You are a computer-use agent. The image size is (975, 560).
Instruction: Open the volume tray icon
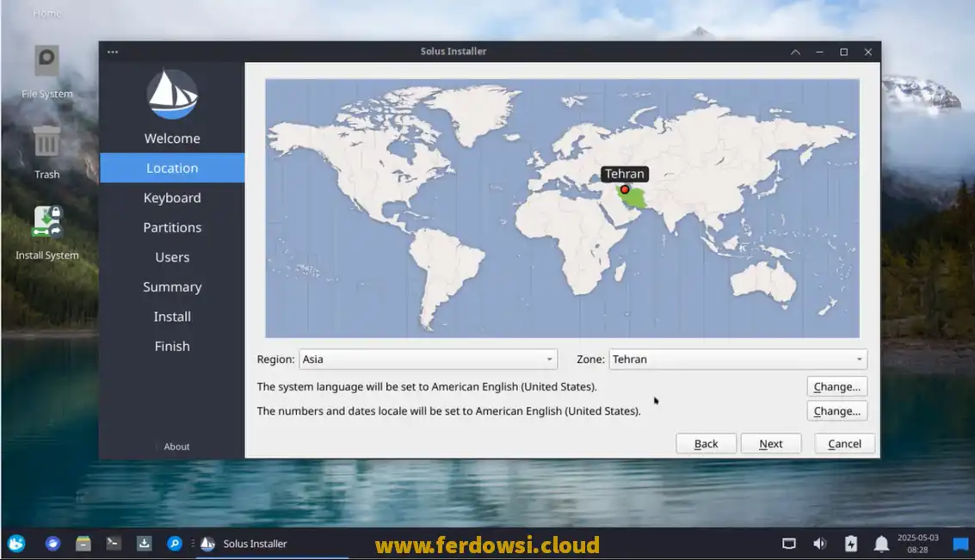[819, 544]
